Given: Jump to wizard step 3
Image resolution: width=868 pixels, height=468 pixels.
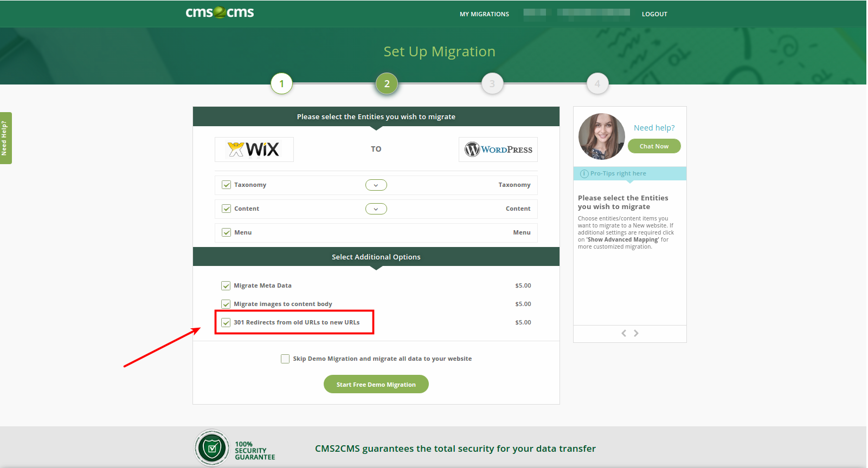Looking at the screenshot, I should [x=492, y=83].
